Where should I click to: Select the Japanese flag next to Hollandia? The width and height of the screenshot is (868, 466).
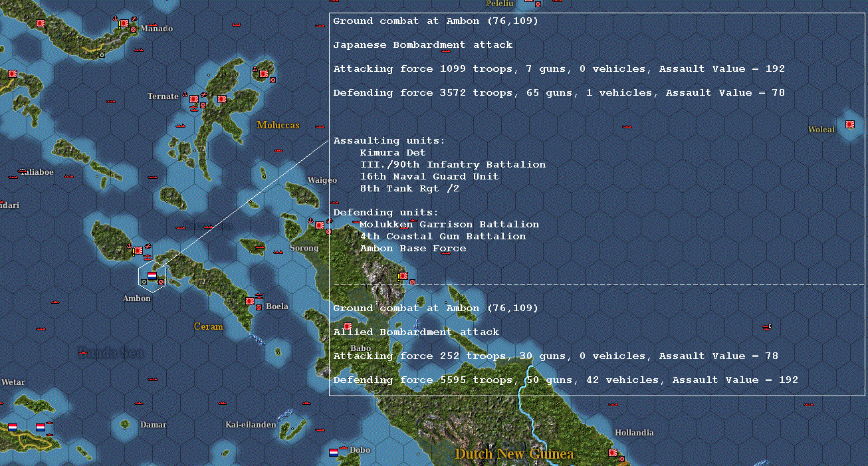point(613,453)
